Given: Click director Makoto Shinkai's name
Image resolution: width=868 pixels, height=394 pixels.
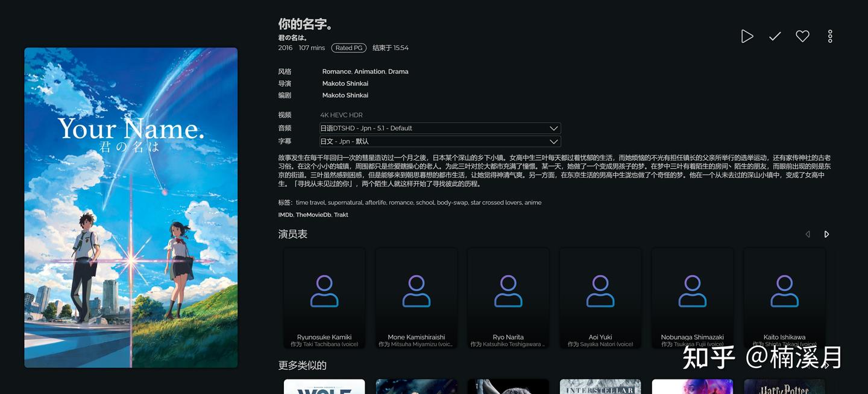Looking at the screenshot, I should (345, 82).
